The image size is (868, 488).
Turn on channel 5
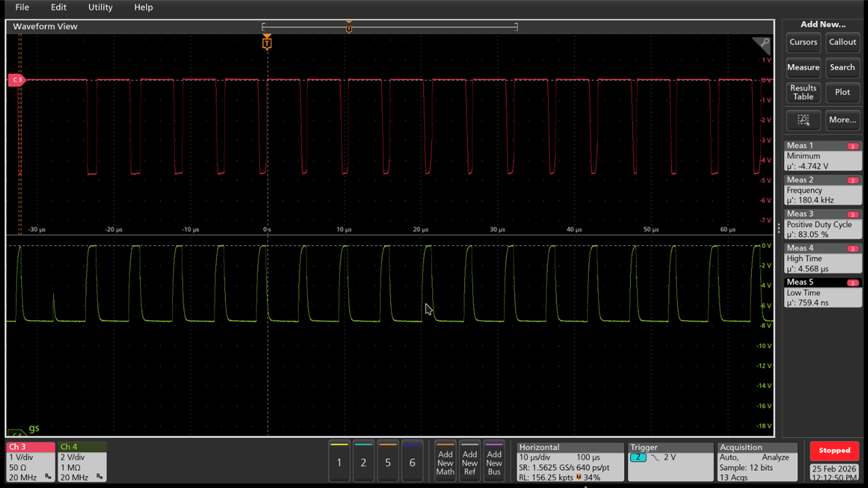(388, 462)
